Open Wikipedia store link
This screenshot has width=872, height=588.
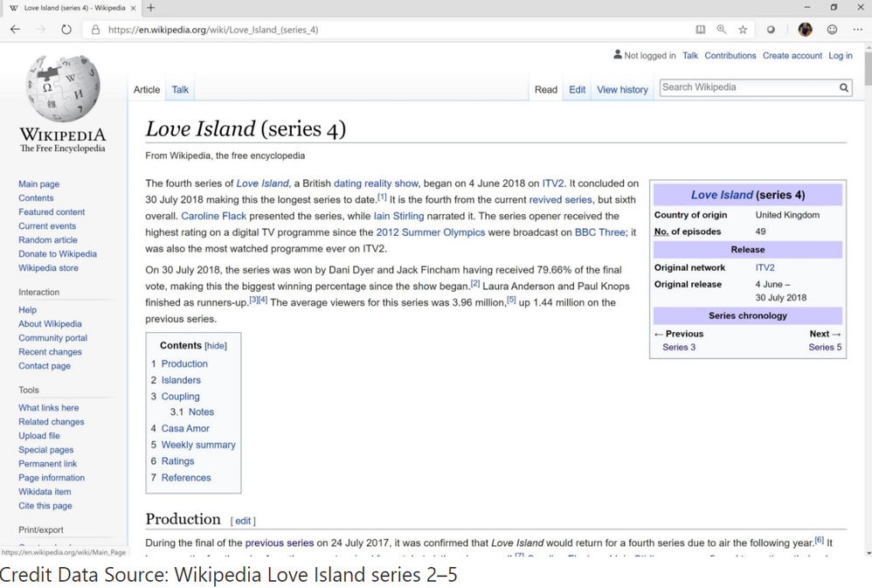point(48,268)
